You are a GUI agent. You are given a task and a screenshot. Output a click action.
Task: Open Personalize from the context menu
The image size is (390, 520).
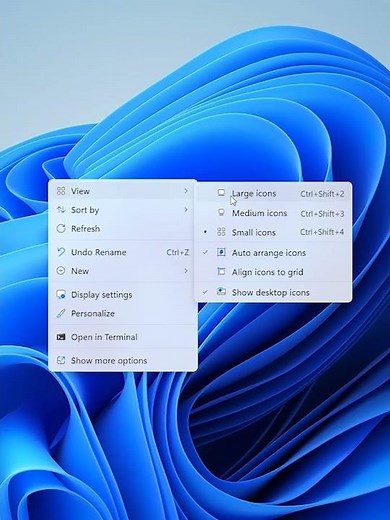coord(123,313)
